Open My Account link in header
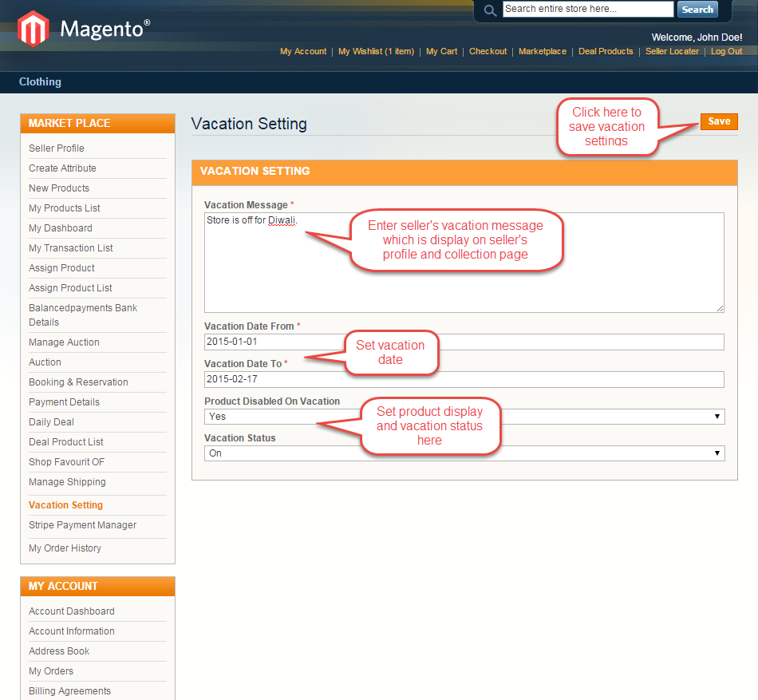Viewport: 758px width, 700px height. coord(303,51)
